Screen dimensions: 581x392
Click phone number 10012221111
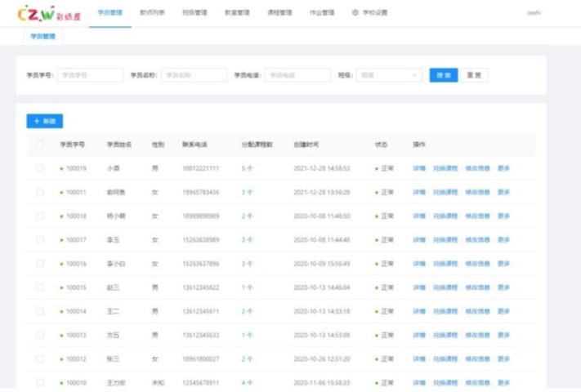[201, 168]
